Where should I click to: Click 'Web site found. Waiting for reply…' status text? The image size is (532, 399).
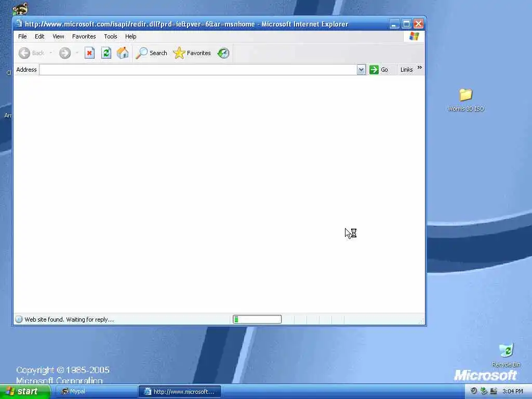click(x=69, y=320)
